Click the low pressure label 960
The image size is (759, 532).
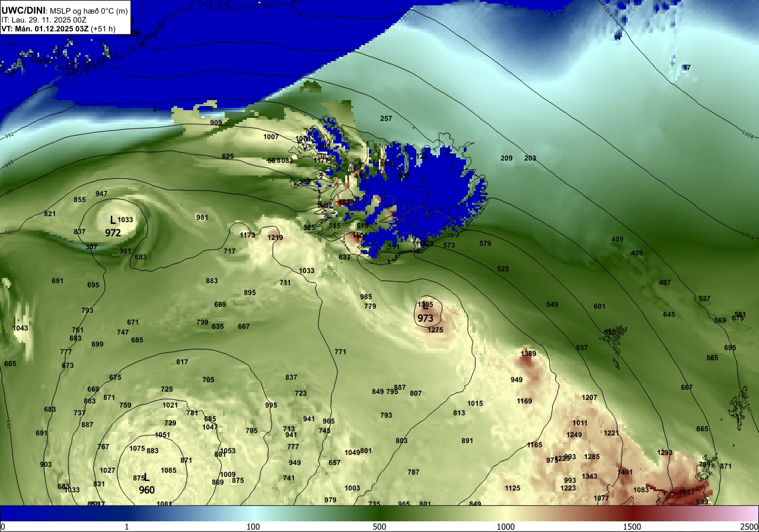coord(147,490)
